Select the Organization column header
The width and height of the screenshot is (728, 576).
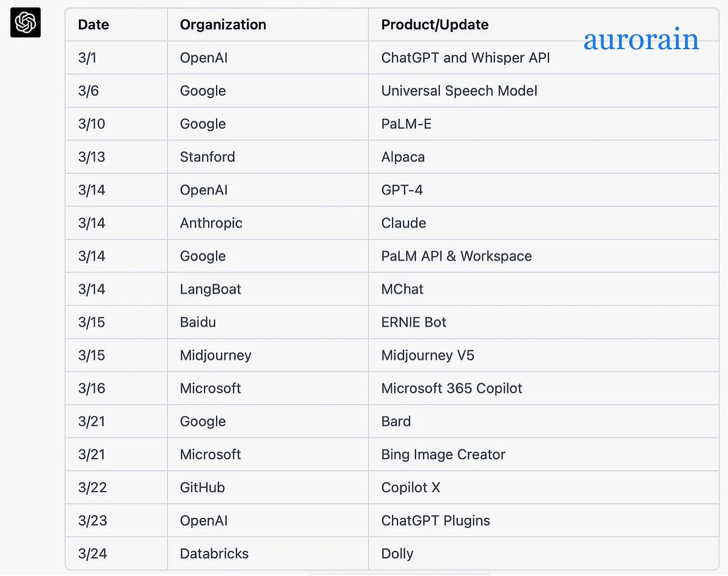(223, 25)
